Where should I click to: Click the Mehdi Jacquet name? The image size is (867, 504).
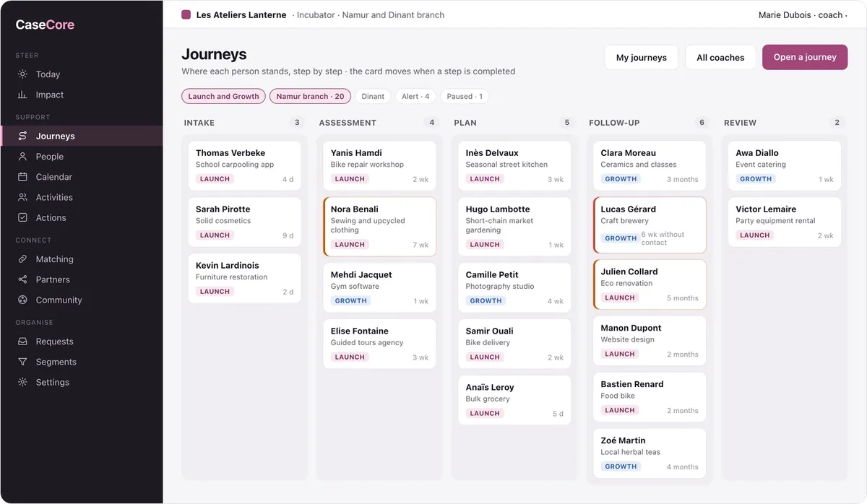pos(361,275)
